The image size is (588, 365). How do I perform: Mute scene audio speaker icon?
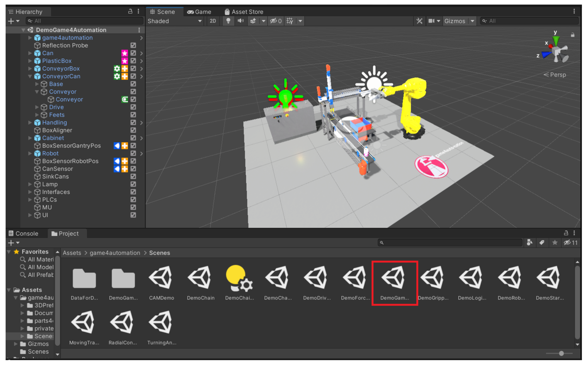[240, 21]
